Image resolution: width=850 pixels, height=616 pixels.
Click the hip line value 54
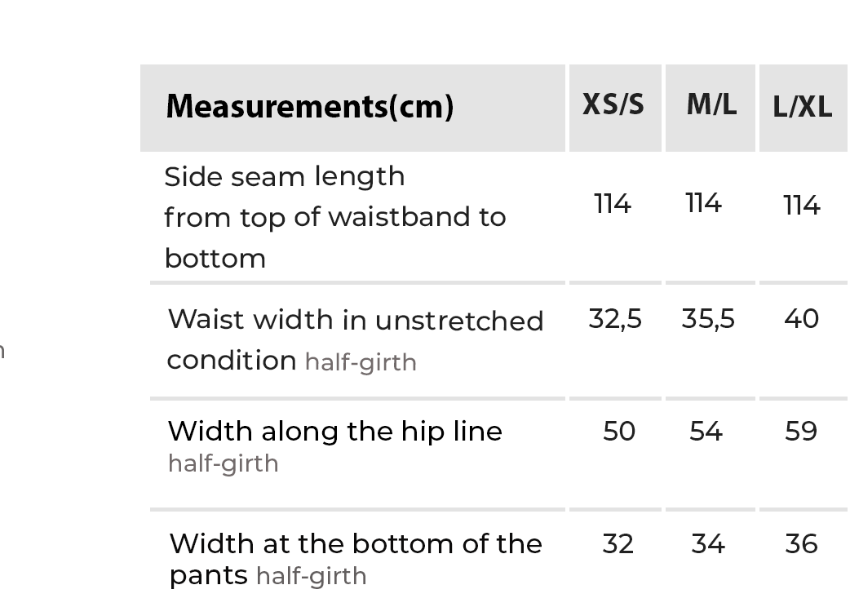(x=706, y=431)
